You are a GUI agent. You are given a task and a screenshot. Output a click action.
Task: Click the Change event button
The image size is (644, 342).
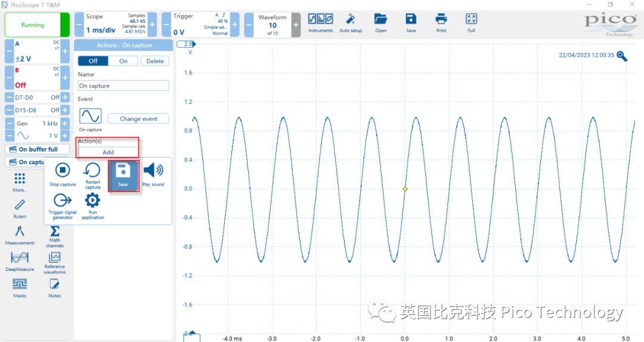(x=138, y=118)
